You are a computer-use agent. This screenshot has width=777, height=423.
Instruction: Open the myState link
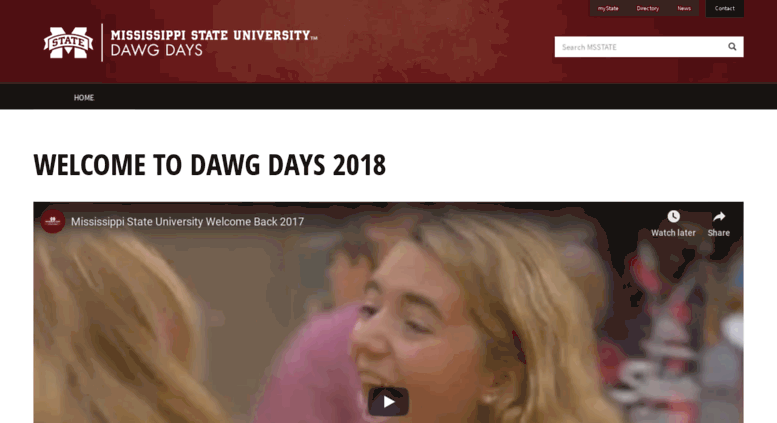tap(608, 8)
